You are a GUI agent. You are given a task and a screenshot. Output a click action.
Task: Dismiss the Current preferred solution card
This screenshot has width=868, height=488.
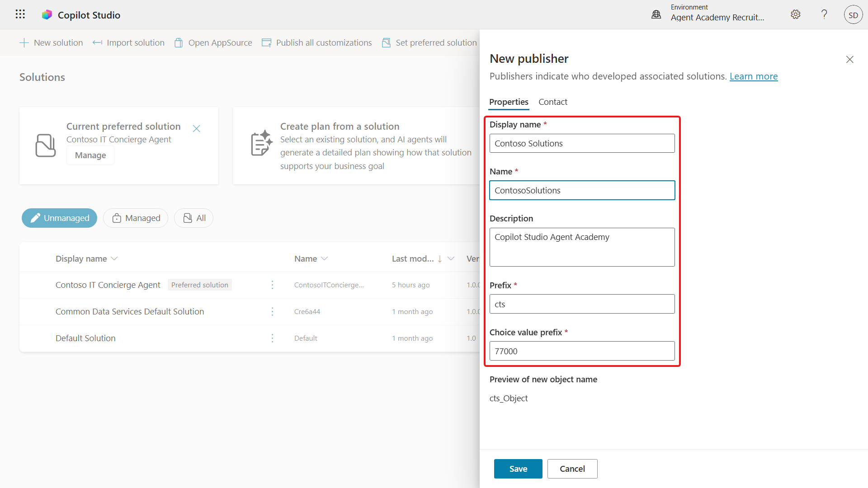pos(196,129)
